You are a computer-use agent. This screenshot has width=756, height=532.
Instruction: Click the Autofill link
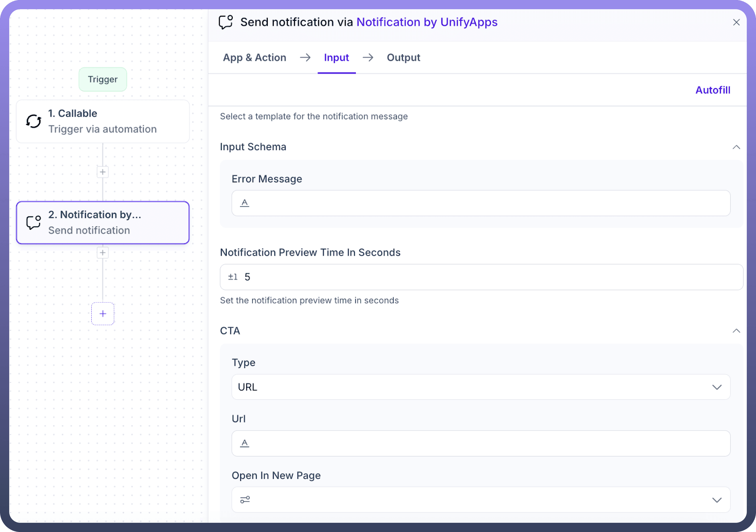[x=713, y=90]
